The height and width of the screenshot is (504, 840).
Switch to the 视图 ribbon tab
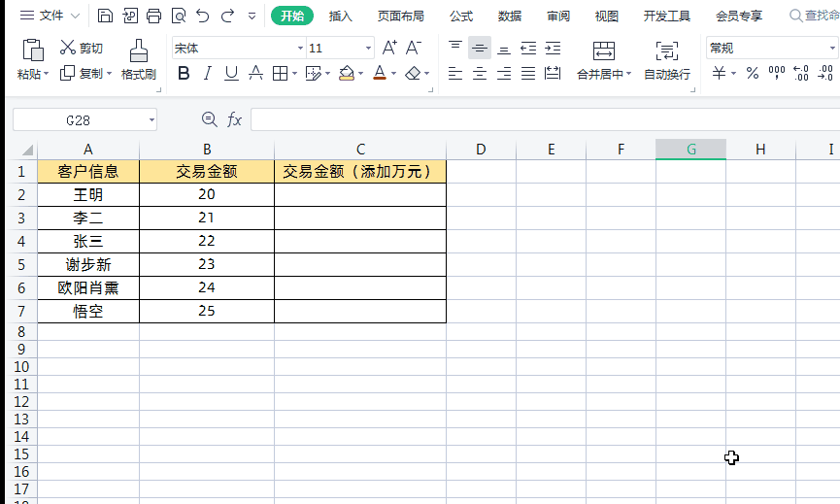tap(606, 17)
